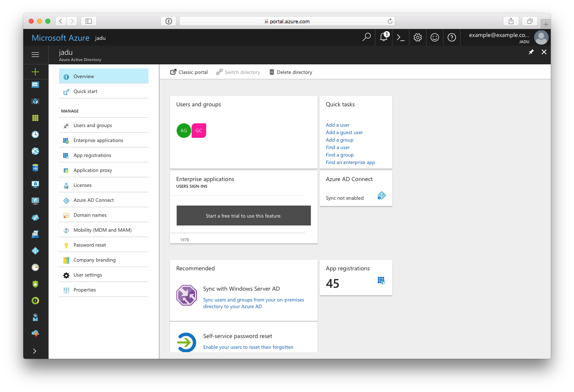The width and height of the screenshot is (574, 392).
Task: Click the Microsoft Azure logo text
Action: pyautogui.click(x=61, y=38)
